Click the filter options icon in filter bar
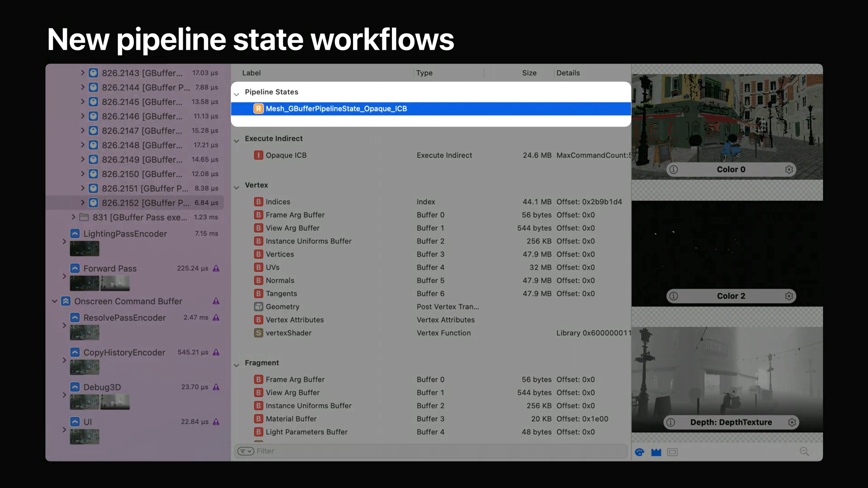 (246, 451)
